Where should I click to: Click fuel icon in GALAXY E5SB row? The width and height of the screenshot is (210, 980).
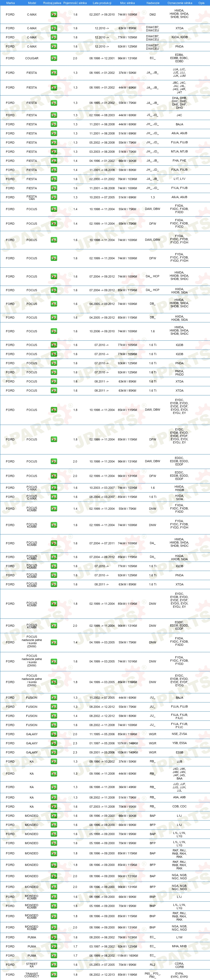[54, 752]
